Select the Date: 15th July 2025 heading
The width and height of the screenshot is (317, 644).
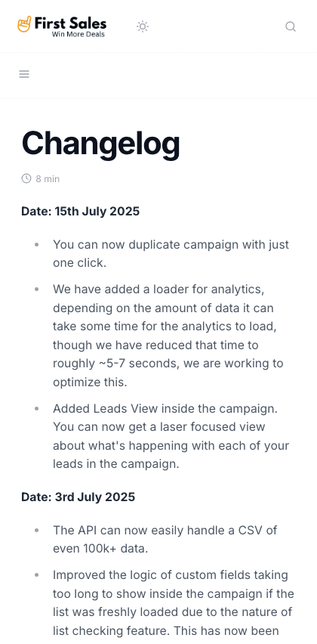point(80,211)
